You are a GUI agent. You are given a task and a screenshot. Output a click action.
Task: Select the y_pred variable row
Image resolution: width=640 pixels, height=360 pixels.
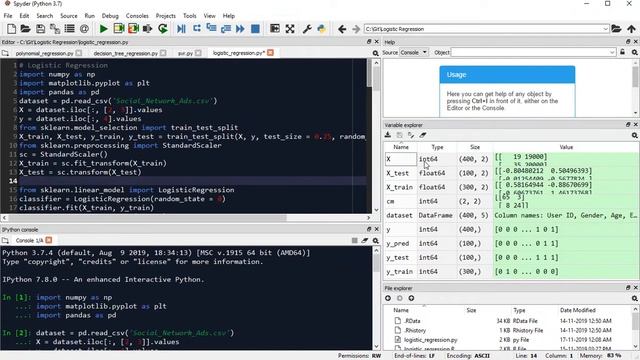pyautogui.click(x=511, y=243)
